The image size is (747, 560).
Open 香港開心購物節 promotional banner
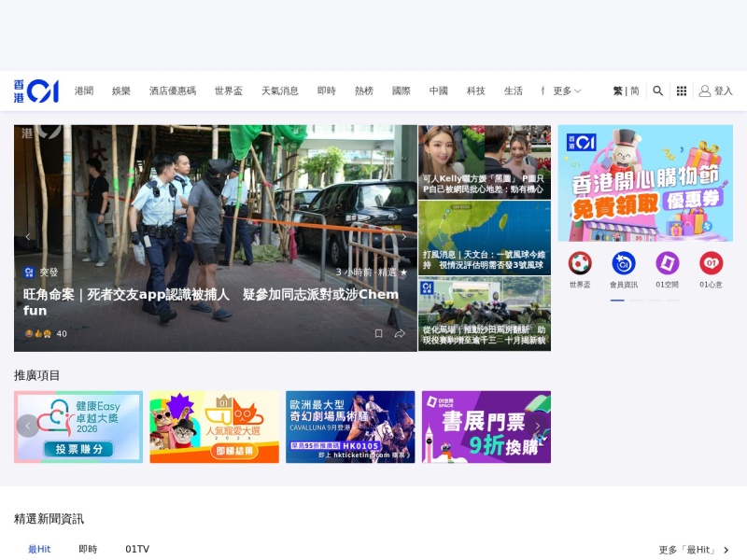tap(645, 183)
